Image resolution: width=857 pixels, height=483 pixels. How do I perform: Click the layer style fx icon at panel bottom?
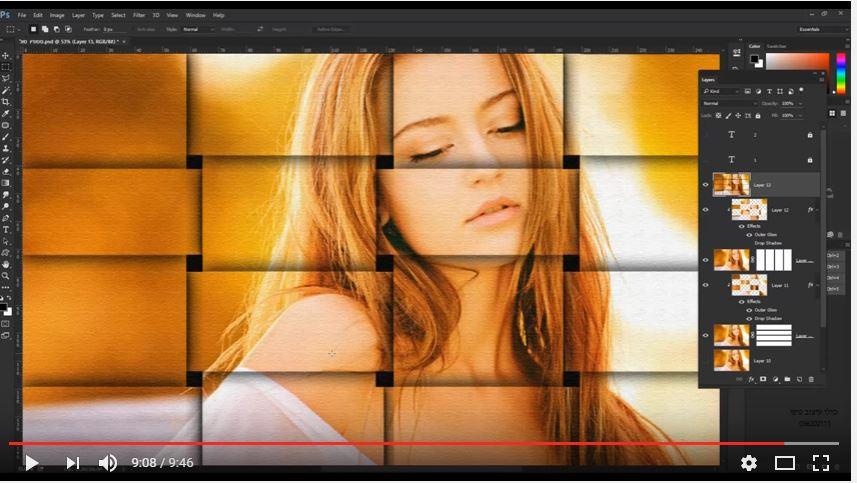pos(751,379)
